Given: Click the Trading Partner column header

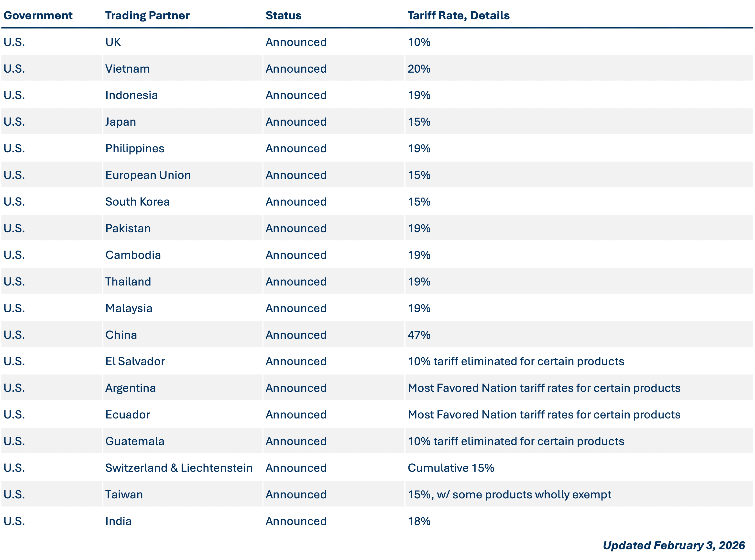Looking at the screenshot, I should (x=147, y=16).
